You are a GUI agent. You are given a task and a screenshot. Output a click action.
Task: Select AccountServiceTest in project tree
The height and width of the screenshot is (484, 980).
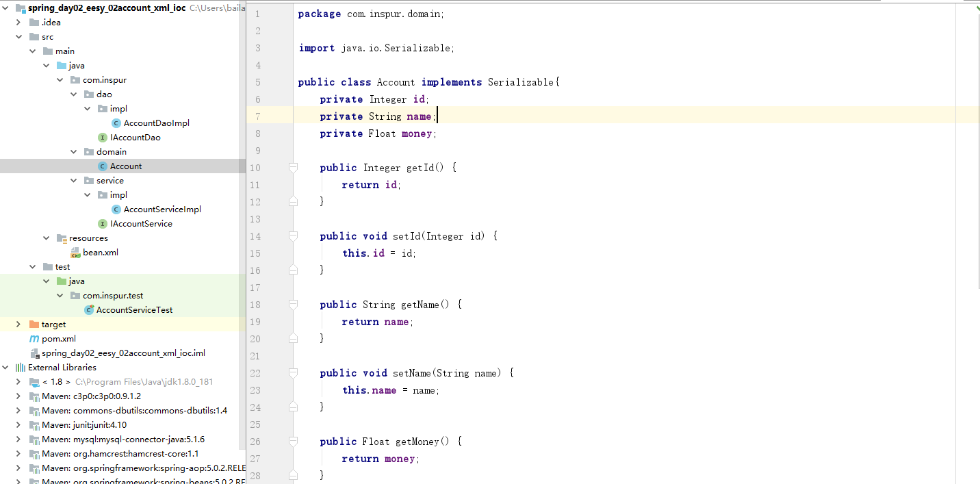[x=134, y=310]
